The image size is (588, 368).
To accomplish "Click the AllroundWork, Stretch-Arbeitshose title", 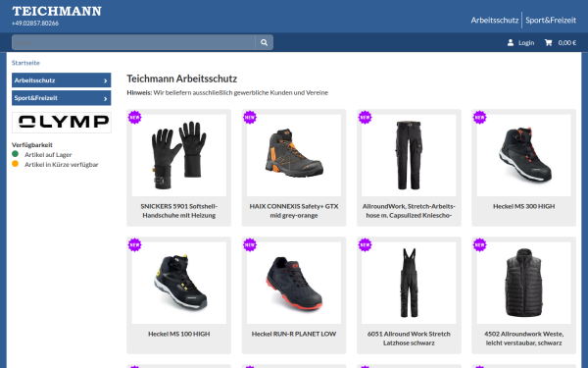I will [x=409, y=211].
